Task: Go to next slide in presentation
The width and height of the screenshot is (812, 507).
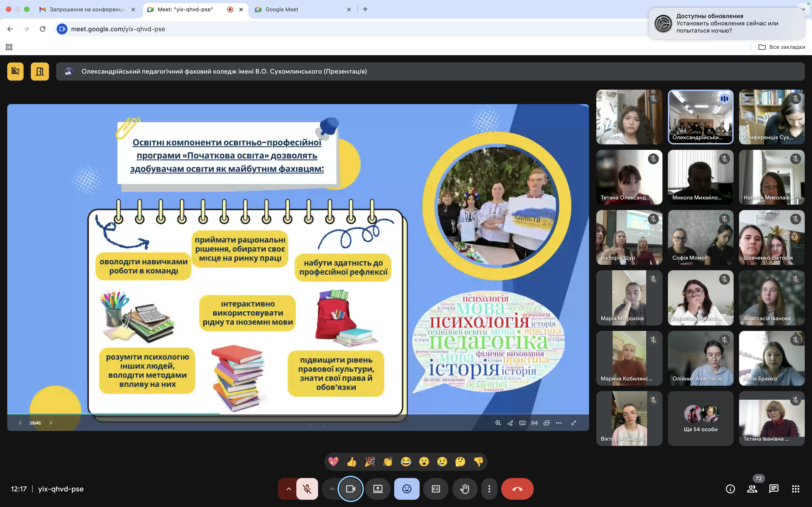Action: pyautogui.click(x=51, y=423)
